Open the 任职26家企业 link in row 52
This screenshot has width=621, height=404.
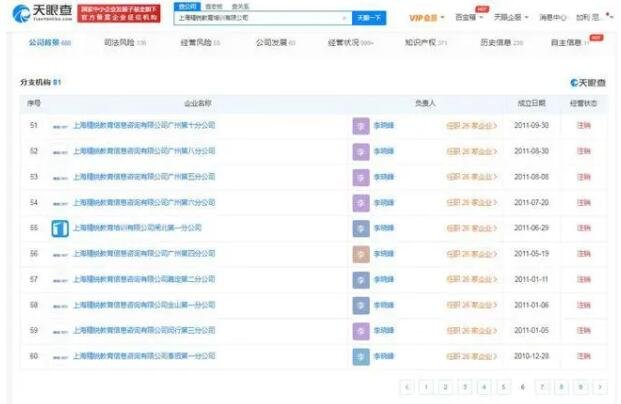(x=471, y=151)
